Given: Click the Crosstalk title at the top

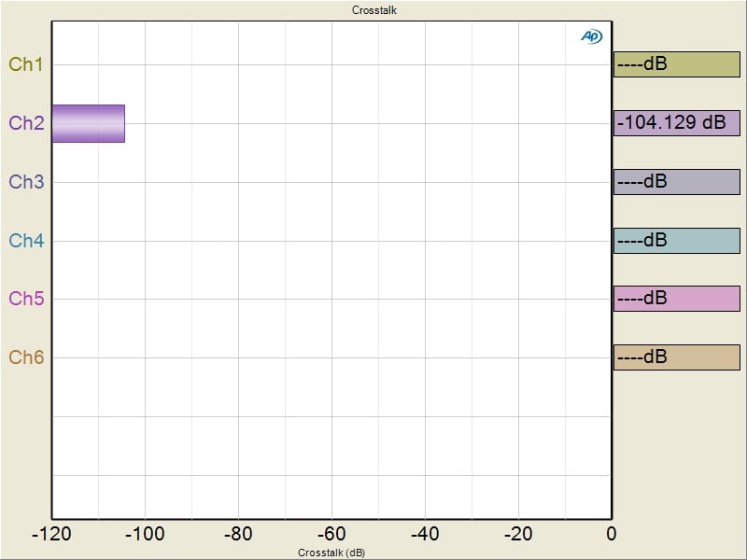Looking at the screenshot, I should pos(375,10).
